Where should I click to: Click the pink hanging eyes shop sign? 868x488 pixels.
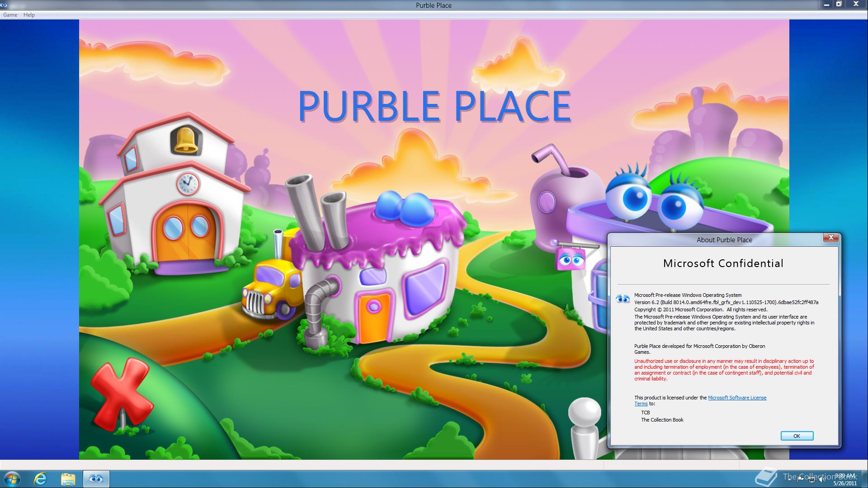point(571,259)
